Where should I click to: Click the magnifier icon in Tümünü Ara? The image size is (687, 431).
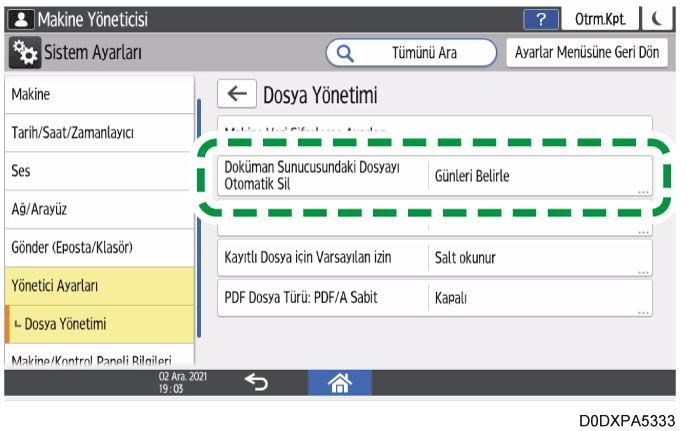346,52
